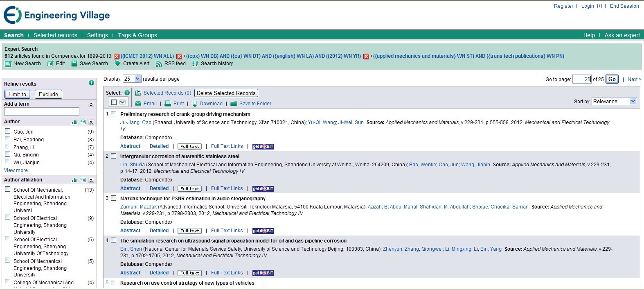Screen dimensions: 644x290
Task: Collapse the Add a term section
Action: pos(91,104)
